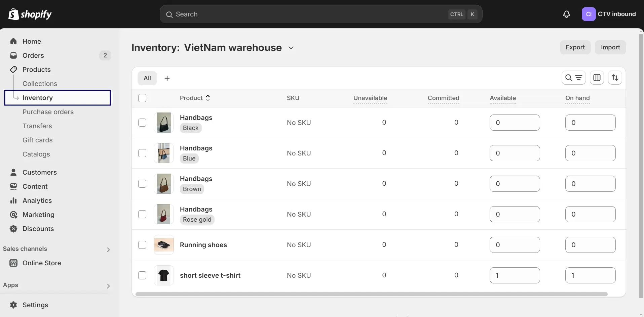Screen dimensions: 644x317
Task: Open the Running shoes product link
Action: pyautogui.click(x=203, y=245)
